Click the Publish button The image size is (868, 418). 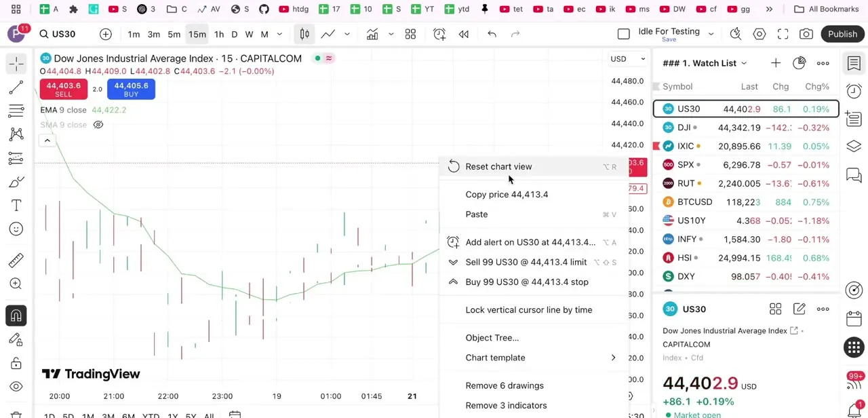(x=842, y=34)
